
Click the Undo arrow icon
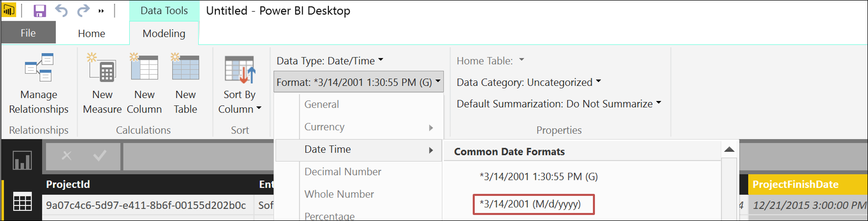click(61, 10)
